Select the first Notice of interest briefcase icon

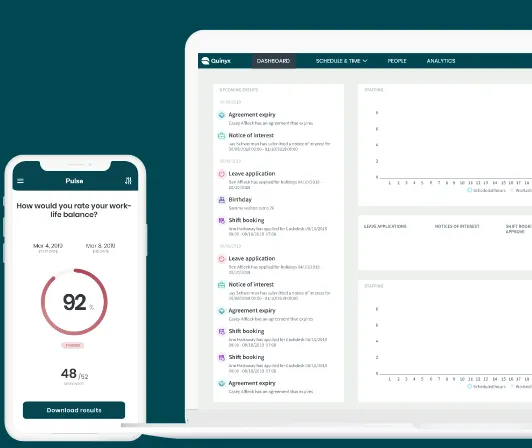(222, 136)
